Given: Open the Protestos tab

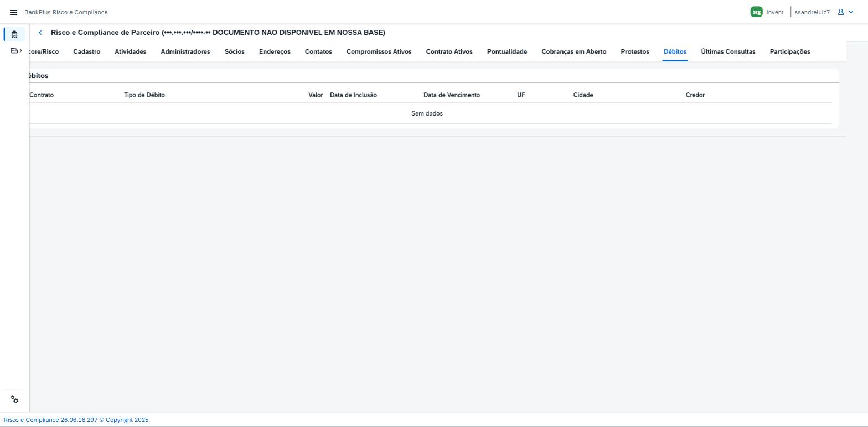Looking at the screenshot, I should point(635,51).
